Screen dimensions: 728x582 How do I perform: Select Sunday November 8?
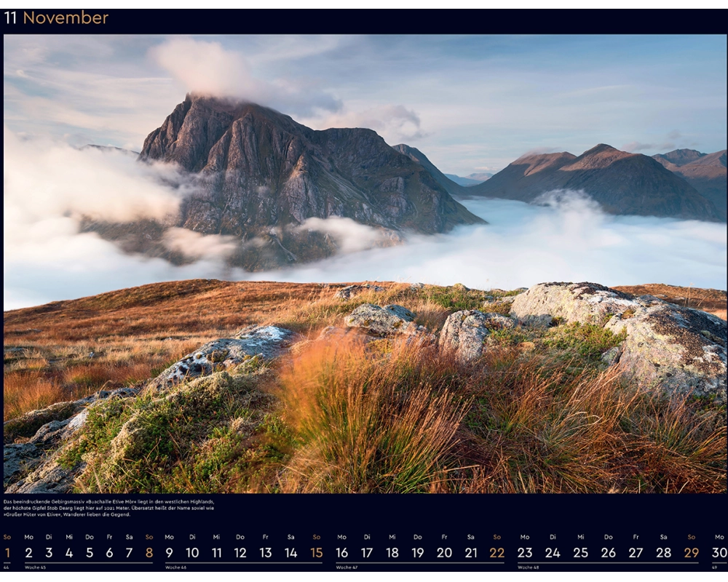(x=149, y=553)
